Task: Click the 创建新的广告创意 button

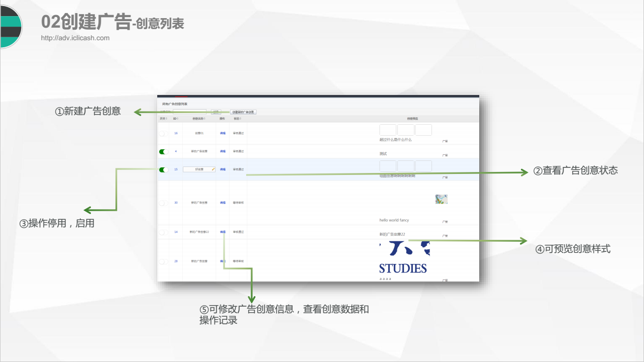Action: pos(243,112)
